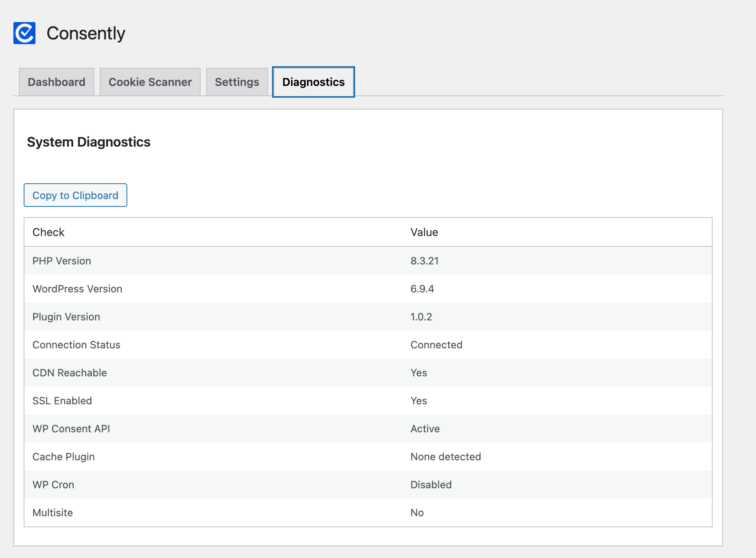Image resolution: width=756 pixels, height=558 pixels.
Task: Click the None detected cache plugin value
Action: (445, 457)
